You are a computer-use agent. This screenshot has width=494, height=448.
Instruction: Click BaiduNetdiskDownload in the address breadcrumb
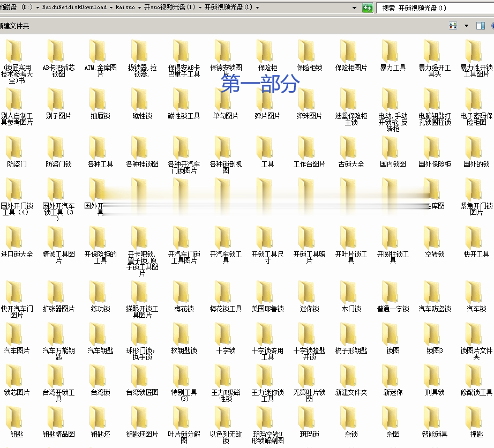coord(74,7)
